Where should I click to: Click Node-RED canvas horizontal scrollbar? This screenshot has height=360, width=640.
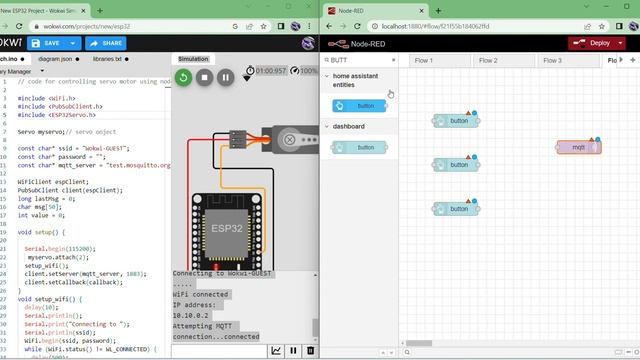point(419,343)
